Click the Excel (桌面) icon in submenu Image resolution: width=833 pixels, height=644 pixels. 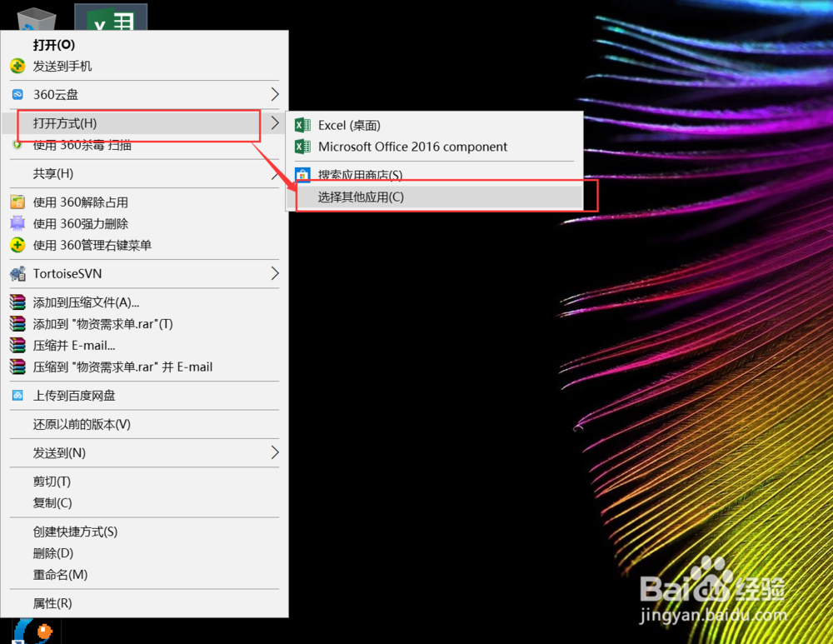point(303,125)
